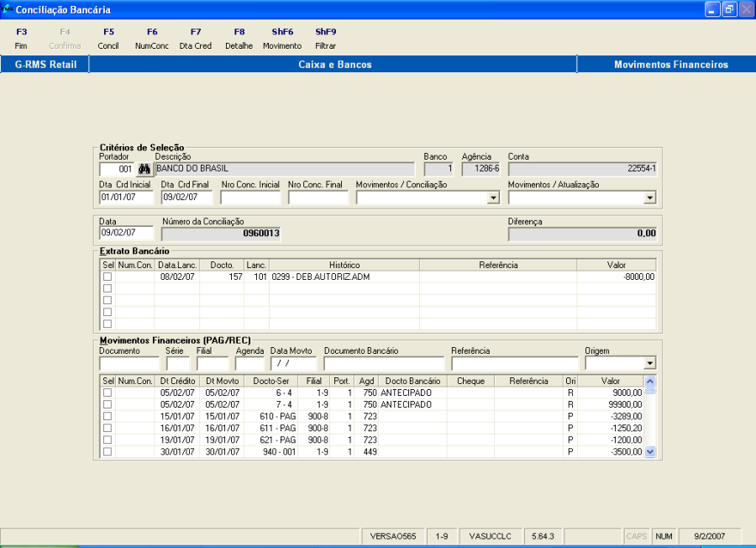756x548 pixels.
Task: Click the ShF6 Movimento toolbar button
Action: 282,39
